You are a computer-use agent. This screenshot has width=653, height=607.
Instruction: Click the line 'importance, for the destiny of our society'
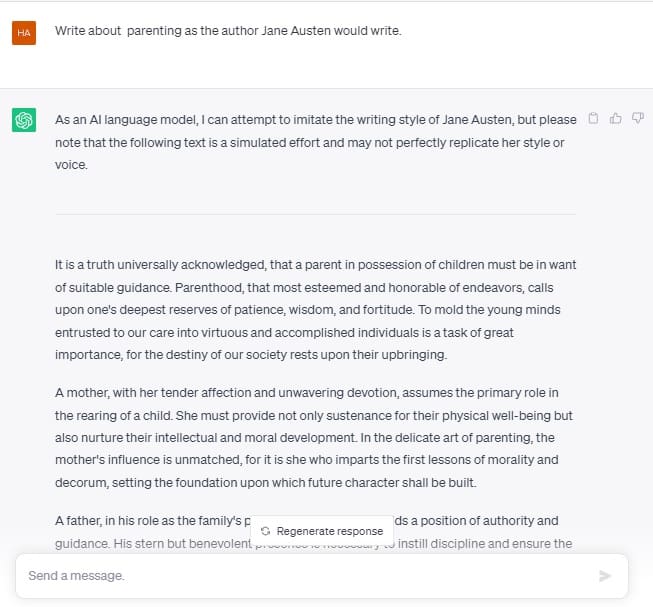click(251, 355)
